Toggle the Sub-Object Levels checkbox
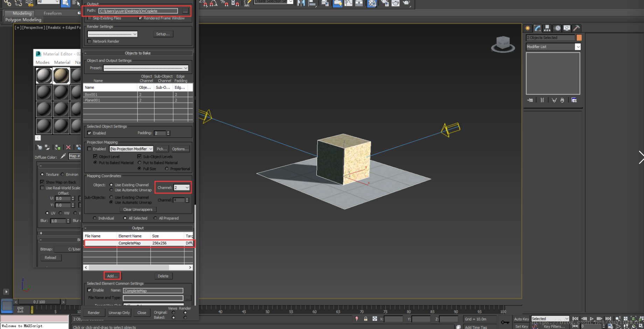 (x=139, y=157)
